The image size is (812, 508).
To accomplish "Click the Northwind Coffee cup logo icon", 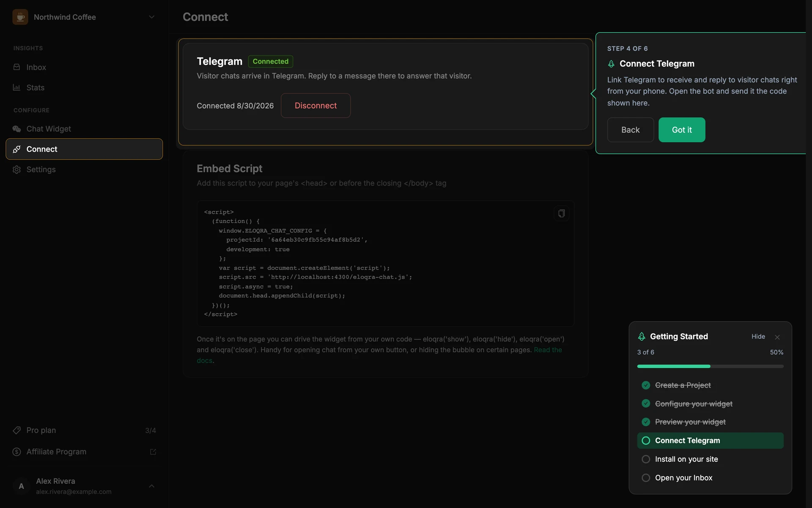I will (20, 17).
